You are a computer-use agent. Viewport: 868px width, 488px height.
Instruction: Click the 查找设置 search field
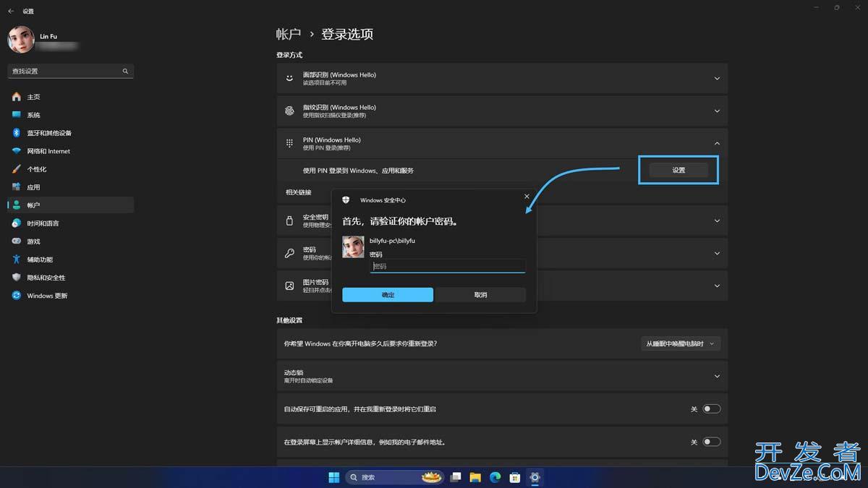tap(70, 72)
